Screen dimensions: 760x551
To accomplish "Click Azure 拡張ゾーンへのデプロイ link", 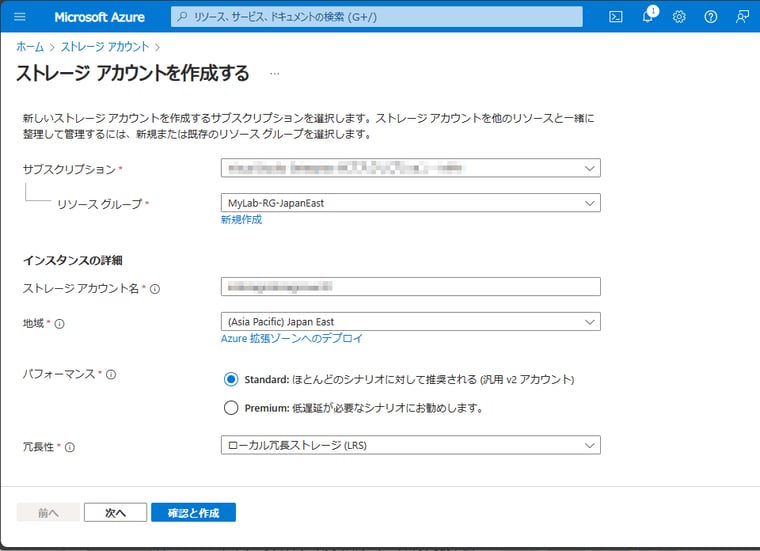I will click(x=292, y=338).
